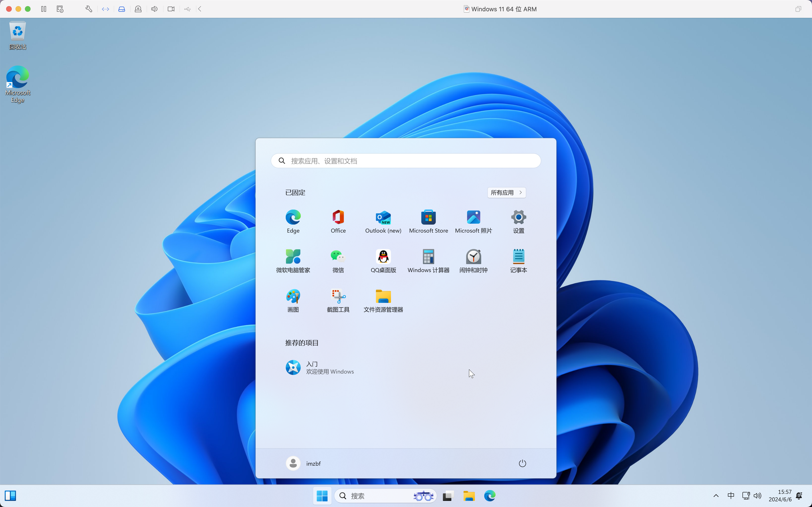
Task: Open 记事本 Notepad
Action: coord(518,261)
